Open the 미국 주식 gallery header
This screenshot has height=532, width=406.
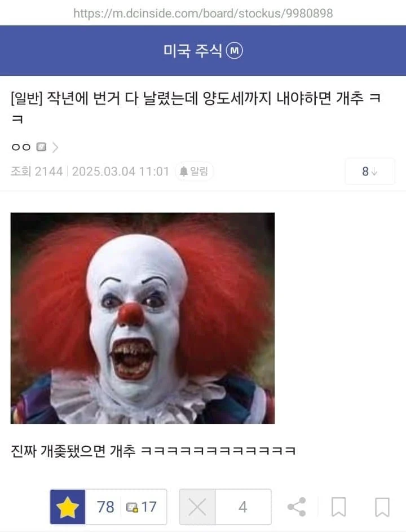[193, 51]
